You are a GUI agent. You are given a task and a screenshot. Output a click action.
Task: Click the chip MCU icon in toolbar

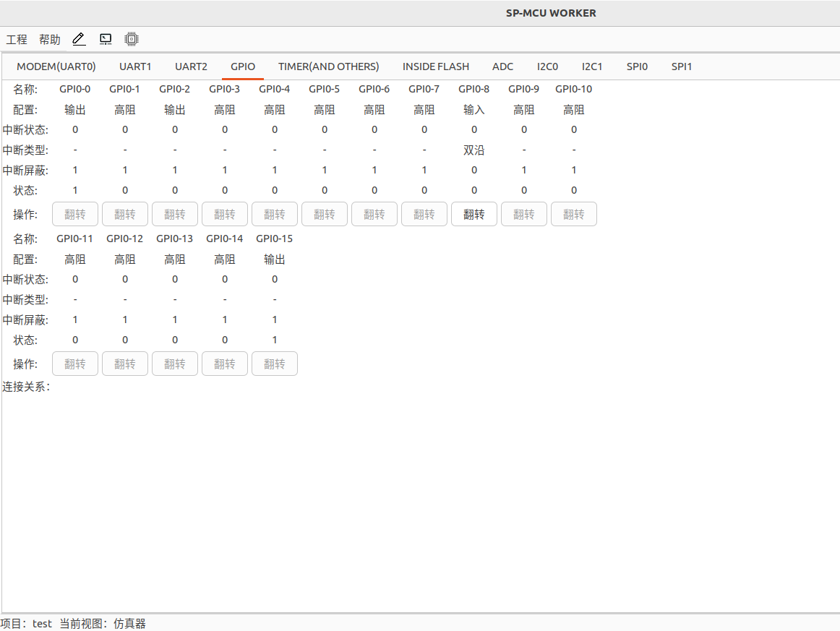pyautogui.click(x=132, y=39)
